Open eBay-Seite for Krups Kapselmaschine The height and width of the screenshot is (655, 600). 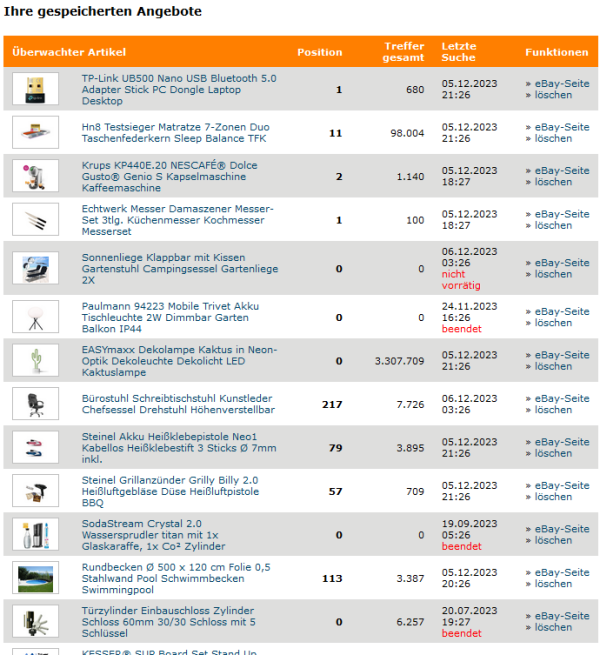[x=562, y=170]
